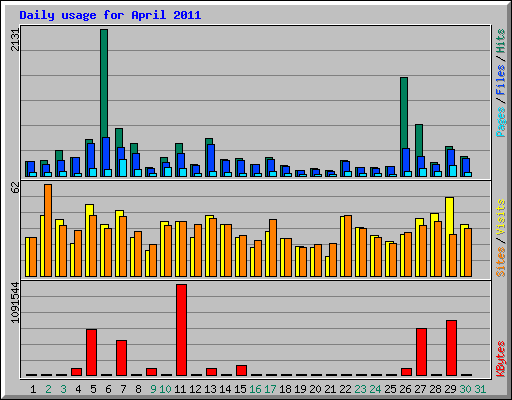This screenshot has height=400, width=512.
Task: Click the cyan "Pages" legend label
Action: tap(500, 122)
